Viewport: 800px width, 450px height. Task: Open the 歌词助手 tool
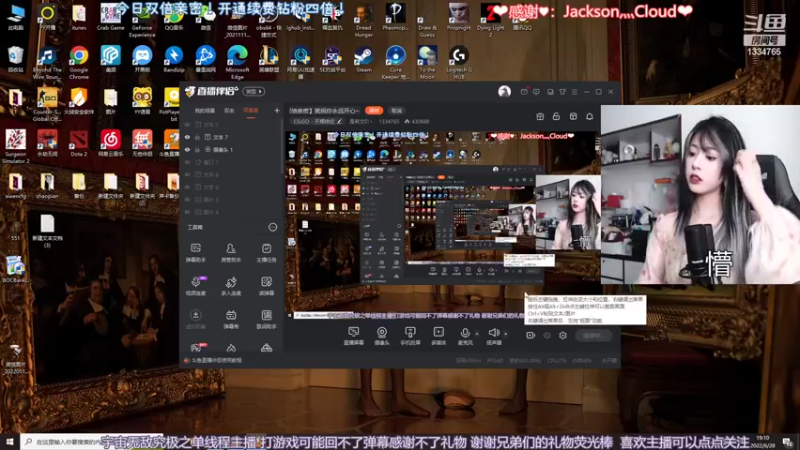266,319
